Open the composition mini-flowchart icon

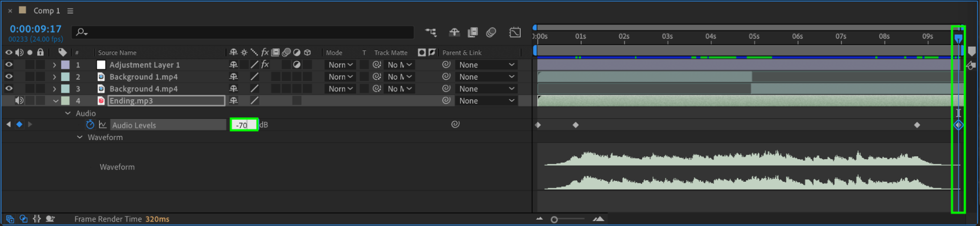click(431, 32)
